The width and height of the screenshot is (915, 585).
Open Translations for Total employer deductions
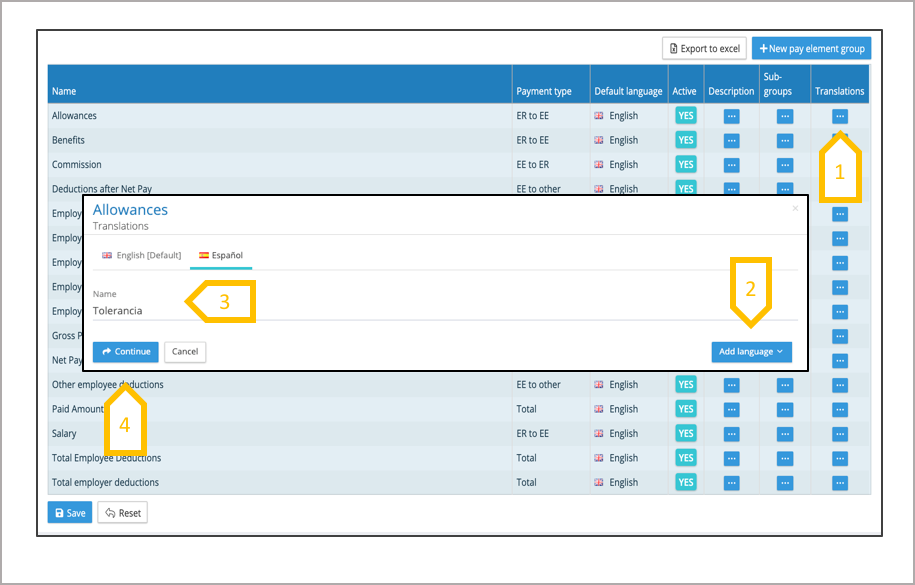tap(839, 483)
